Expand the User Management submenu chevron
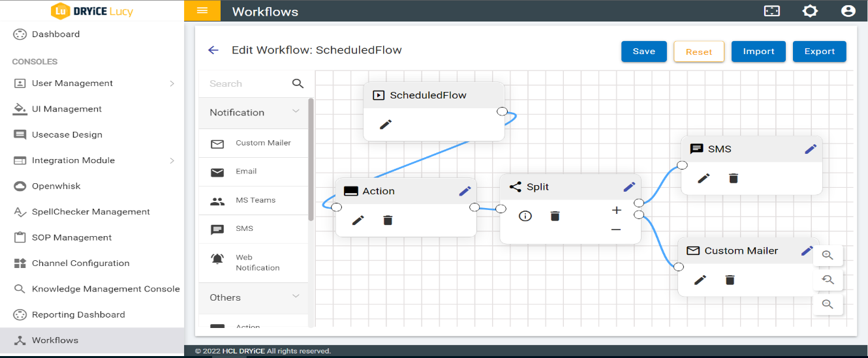 tap(172, 83)
